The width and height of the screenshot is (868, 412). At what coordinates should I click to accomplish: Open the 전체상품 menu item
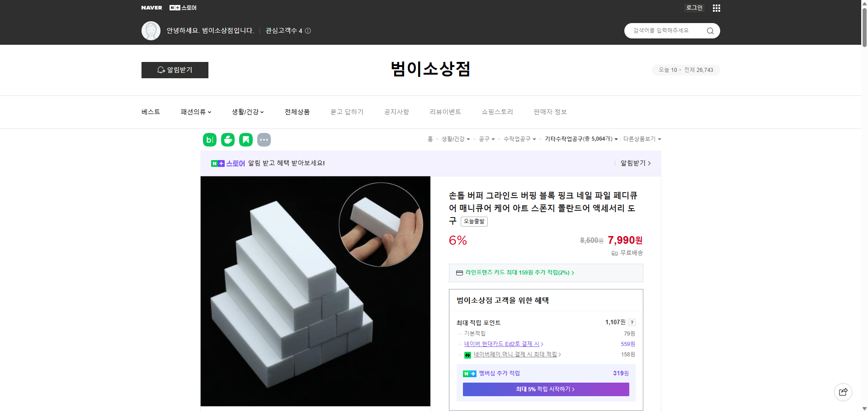297,112
